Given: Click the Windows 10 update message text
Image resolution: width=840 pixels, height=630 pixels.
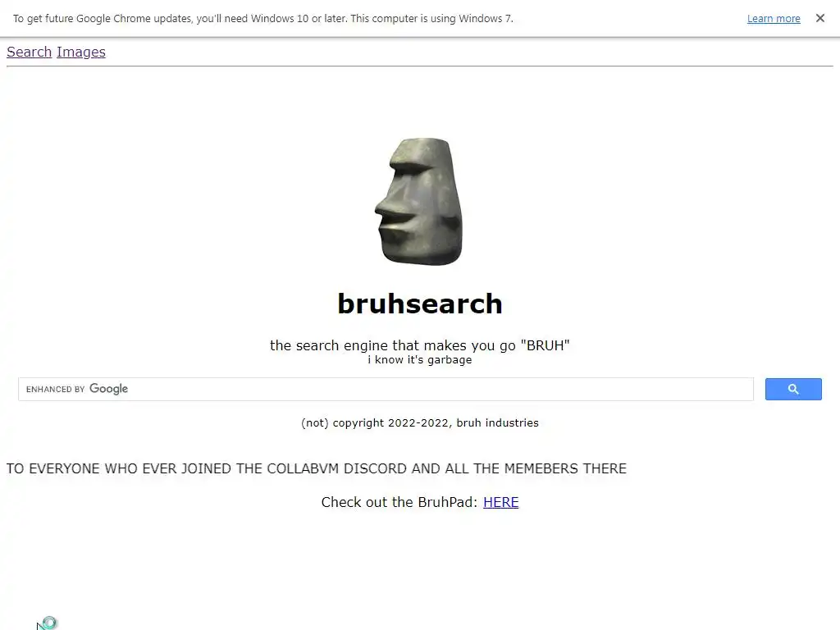Looking at the screenshot, I should 263,18.
